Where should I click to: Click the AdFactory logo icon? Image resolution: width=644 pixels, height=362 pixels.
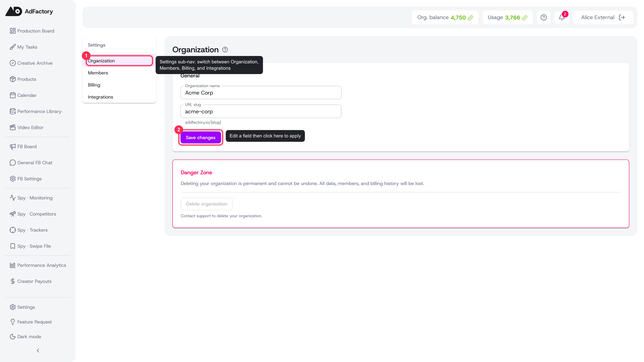click(x=14, y=11)
